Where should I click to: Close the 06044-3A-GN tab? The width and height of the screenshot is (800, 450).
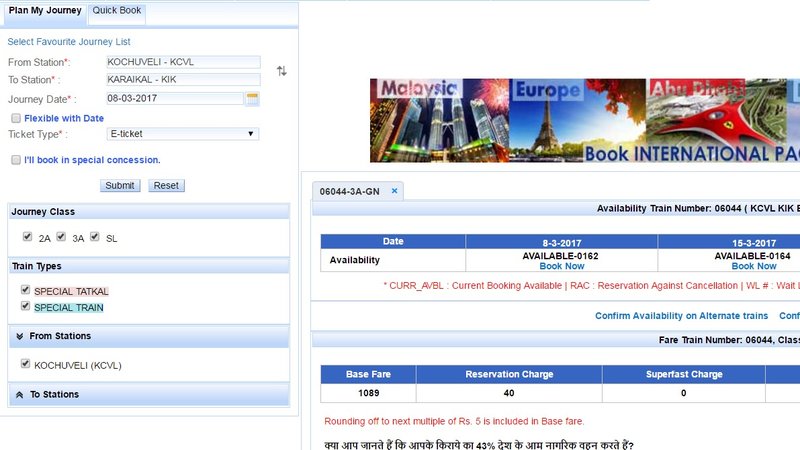394,190
